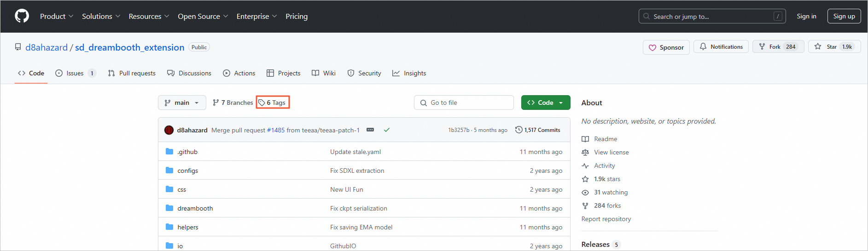Click the Sign up button

click(844, 16)
